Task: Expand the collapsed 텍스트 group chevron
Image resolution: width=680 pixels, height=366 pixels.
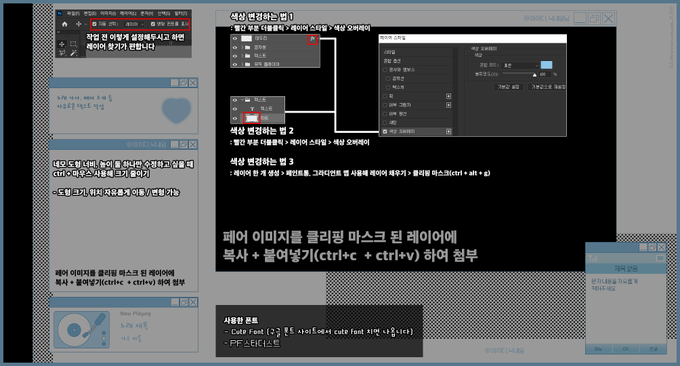Action: coord(242,56)
